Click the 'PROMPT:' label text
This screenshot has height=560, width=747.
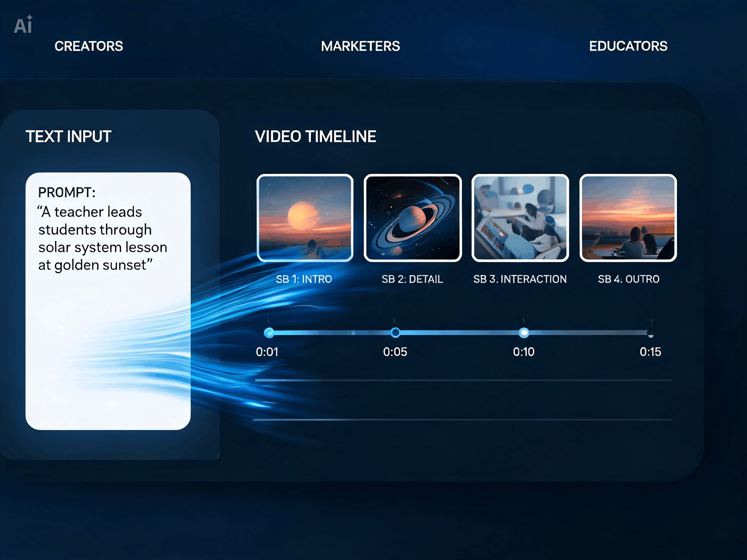pos(67,192)
